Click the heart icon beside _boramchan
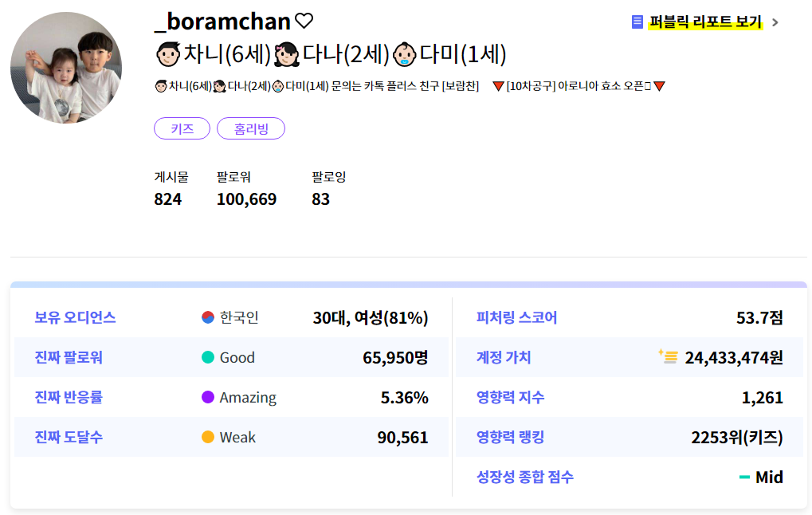 point(304,21)
